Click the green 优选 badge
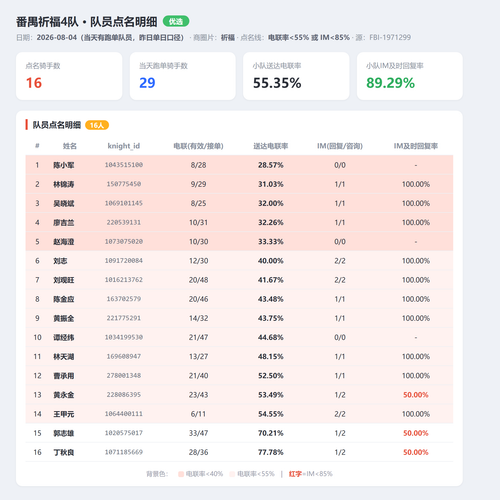This screenshot has width=500, height=500. pyautogui.click(x=176, y=22)
